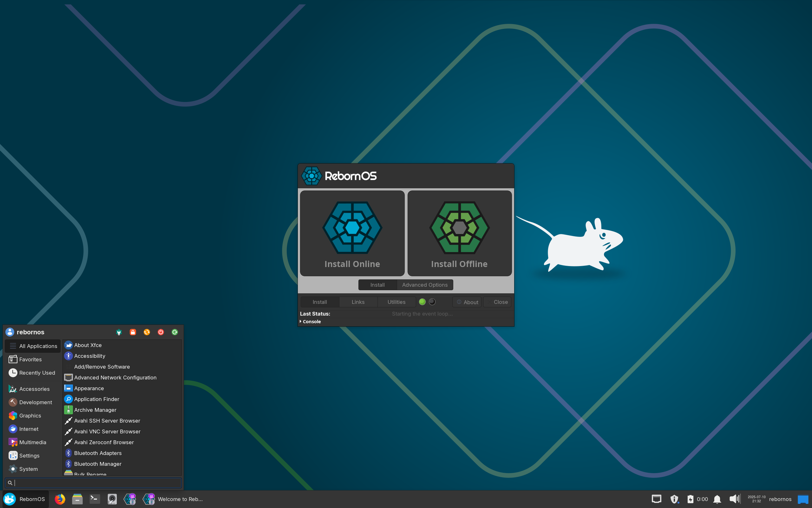Screen dimensions: 812x508
Task: Click the Install Online hexagon card
Action: click(352, 233)
